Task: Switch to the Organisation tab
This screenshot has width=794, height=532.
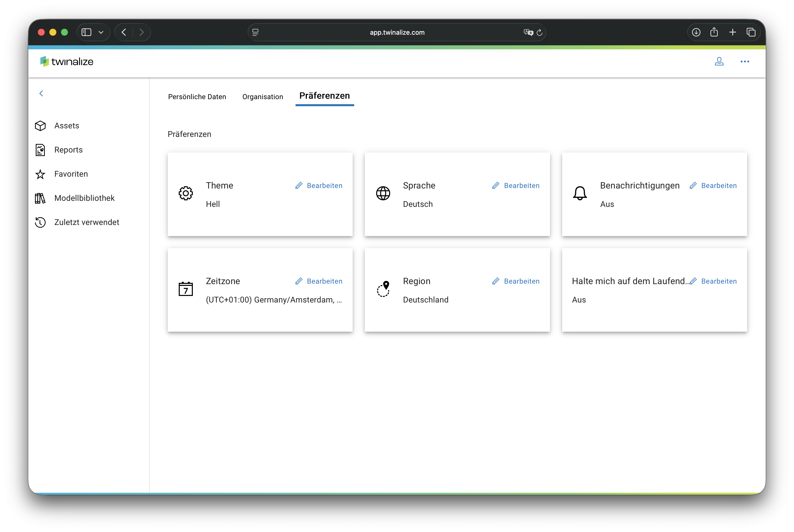Action: click(x=262, y=97)
